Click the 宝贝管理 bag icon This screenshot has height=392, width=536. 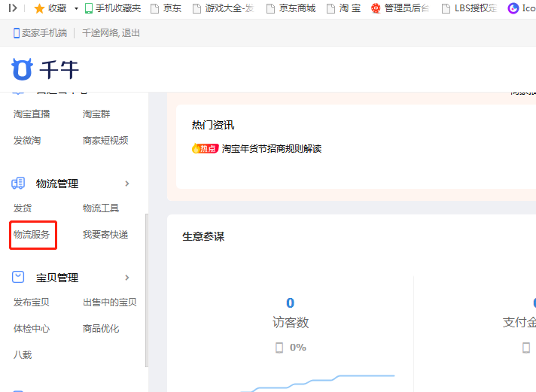(18, 277)
